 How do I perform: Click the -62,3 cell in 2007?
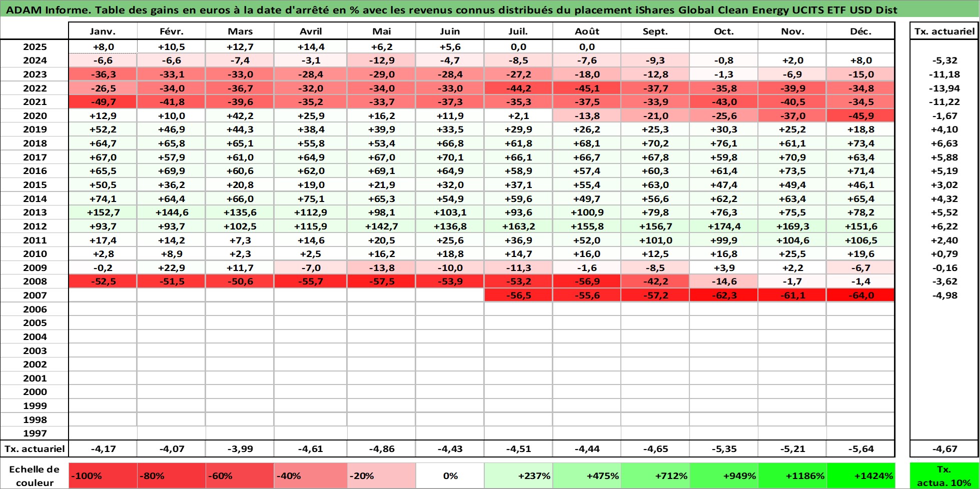724,295
